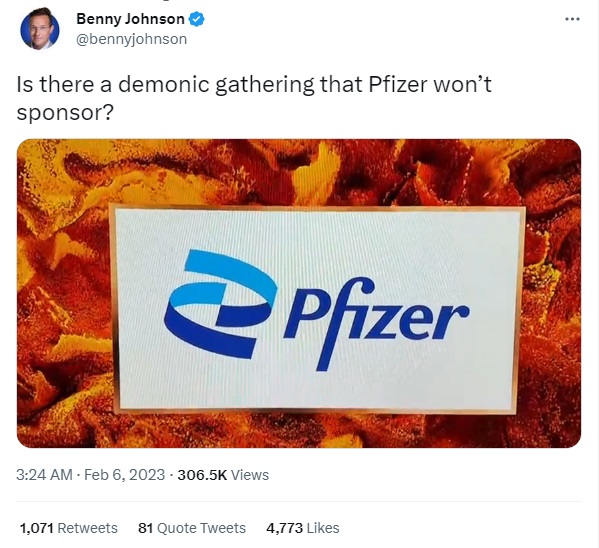Screen dimensions: 599x548
Task: Show the 1,071 Retweets list
Action: (x=68, y=528)
